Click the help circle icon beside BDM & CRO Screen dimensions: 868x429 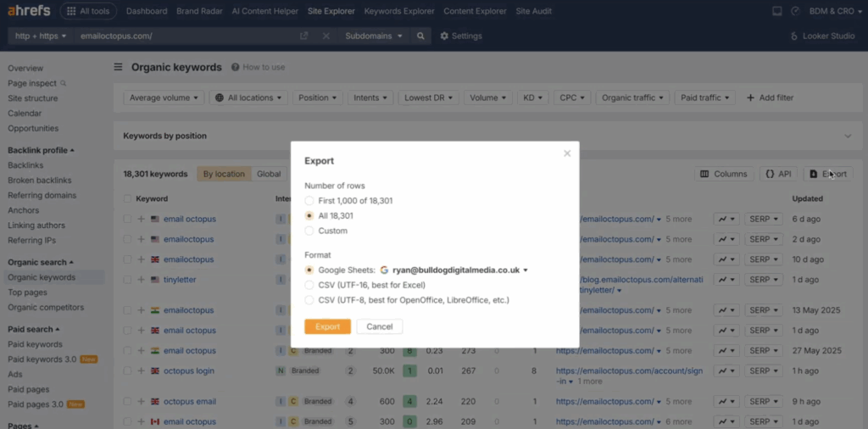[x=795, y=11]
